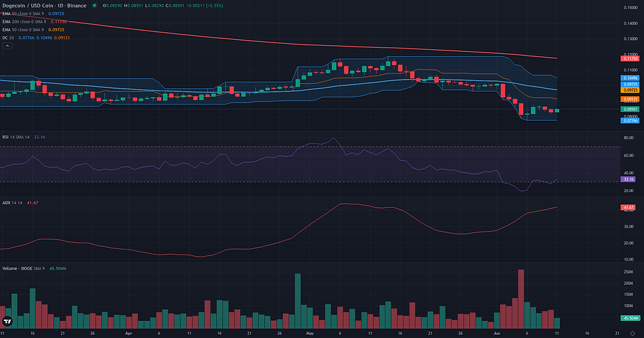Click the purple 33.16 RSI axis label
Viewport: 644px width, 338px height.
tap(628, 179)
